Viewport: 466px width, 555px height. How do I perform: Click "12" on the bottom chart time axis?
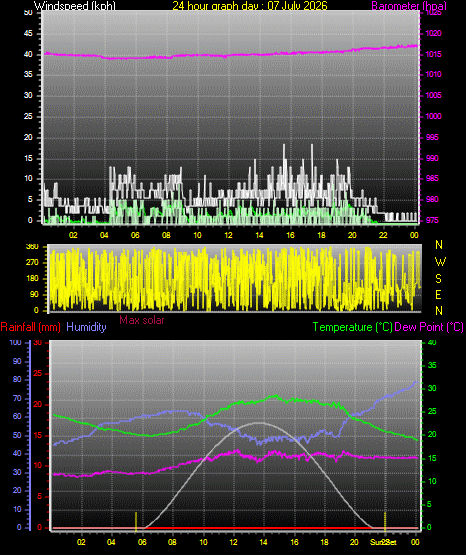(234, 542)
